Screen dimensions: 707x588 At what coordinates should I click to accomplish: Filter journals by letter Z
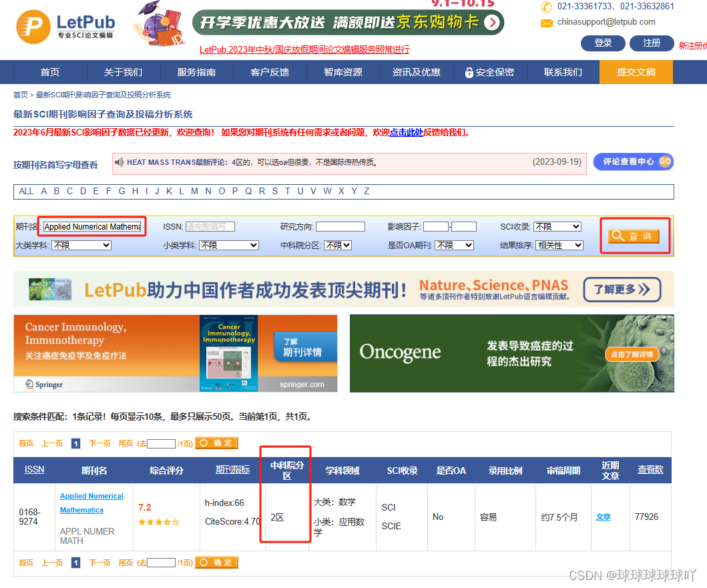(367, 191)
